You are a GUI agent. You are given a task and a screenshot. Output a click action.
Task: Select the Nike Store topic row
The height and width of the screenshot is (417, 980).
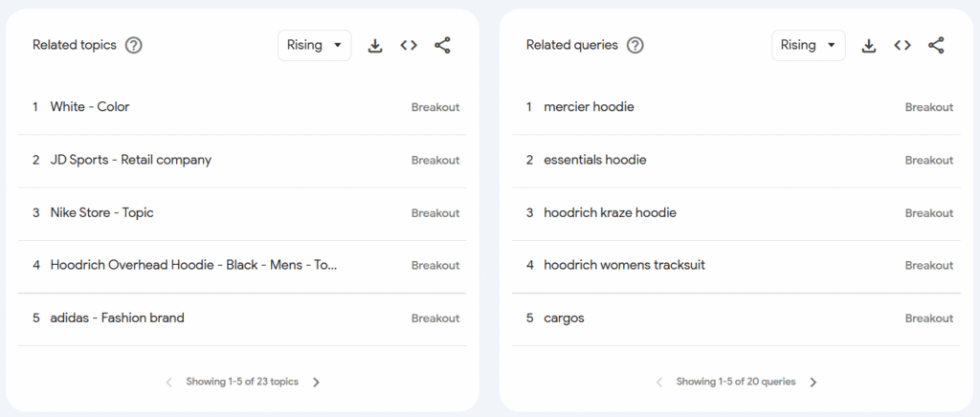[101, 212]
